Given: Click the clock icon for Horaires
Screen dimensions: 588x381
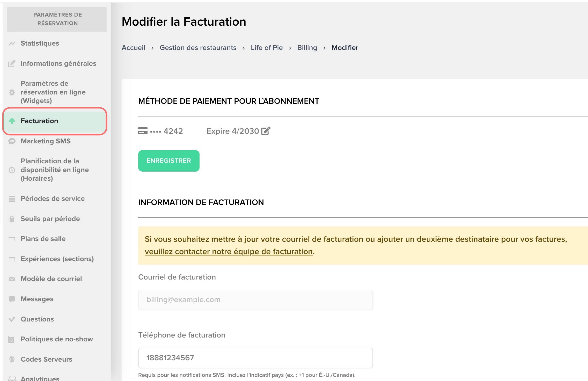Looking at the screenshot, I should 12,170.
